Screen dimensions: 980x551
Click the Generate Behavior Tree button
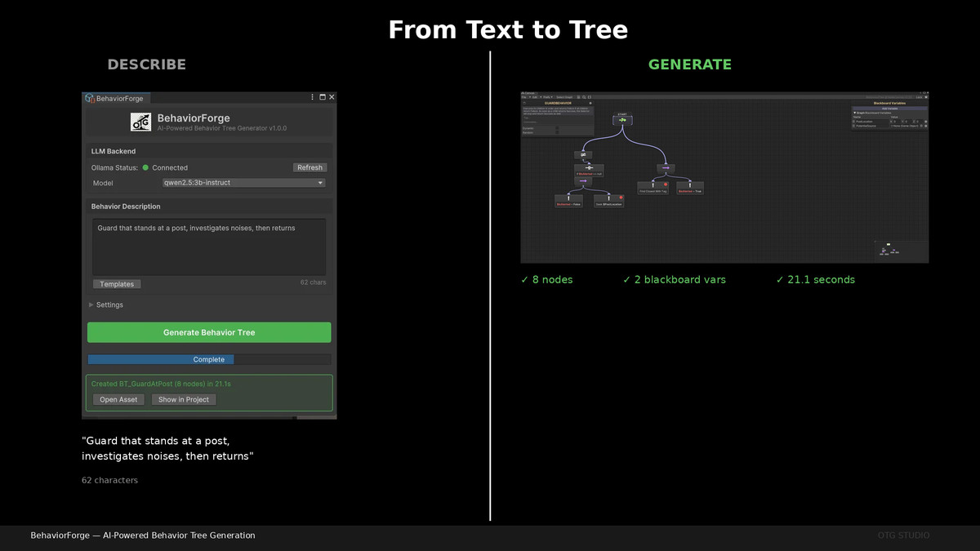tap(209, 332)
